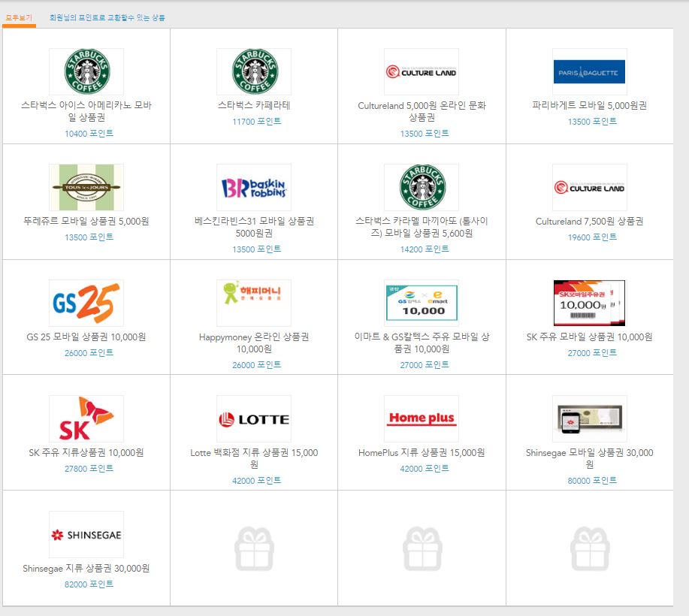The height and width of the screenshot is (616, 689).
Task: Select the 모두보기 tab
Action: [x=19, y=17]
